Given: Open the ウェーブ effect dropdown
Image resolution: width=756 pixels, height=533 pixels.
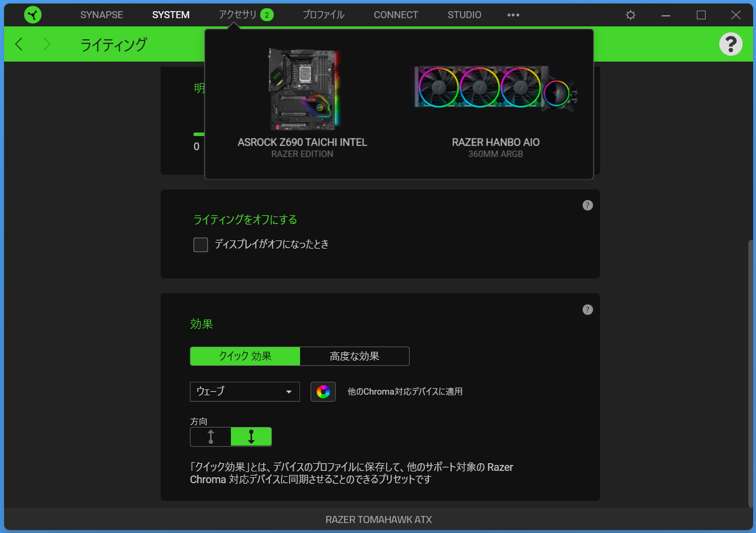Looking at the screenshot, I should pos(245,392).
